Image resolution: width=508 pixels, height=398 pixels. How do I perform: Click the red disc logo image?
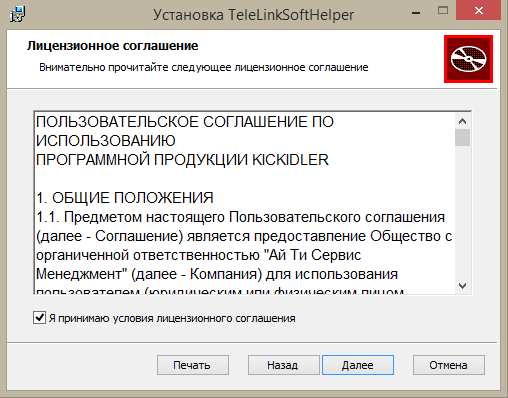pos(468,59)
